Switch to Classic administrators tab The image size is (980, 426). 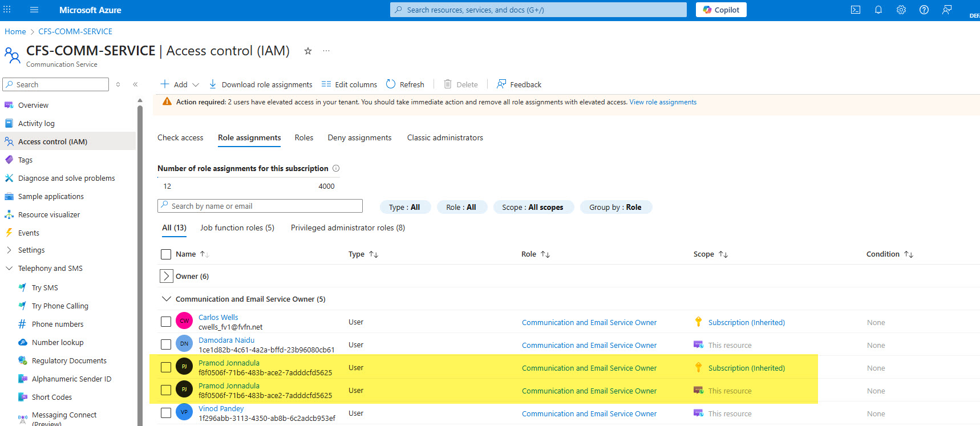tap(445, 137)
